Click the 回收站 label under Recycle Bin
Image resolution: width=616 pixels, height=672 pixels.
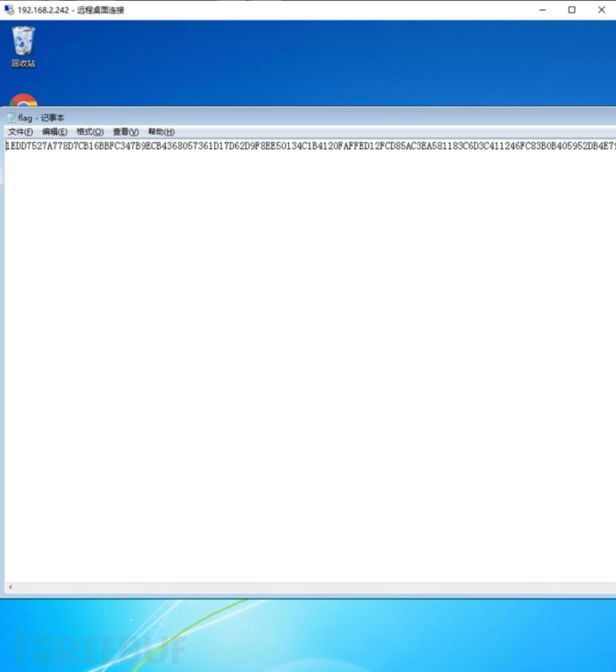tap(23, 64)
